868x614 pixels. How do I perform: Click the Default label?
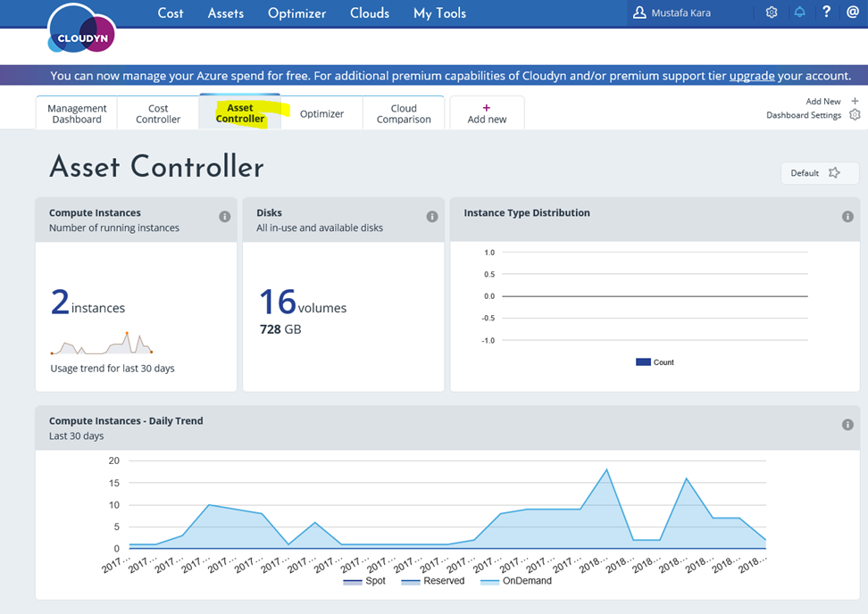click(x=805, y=173)
